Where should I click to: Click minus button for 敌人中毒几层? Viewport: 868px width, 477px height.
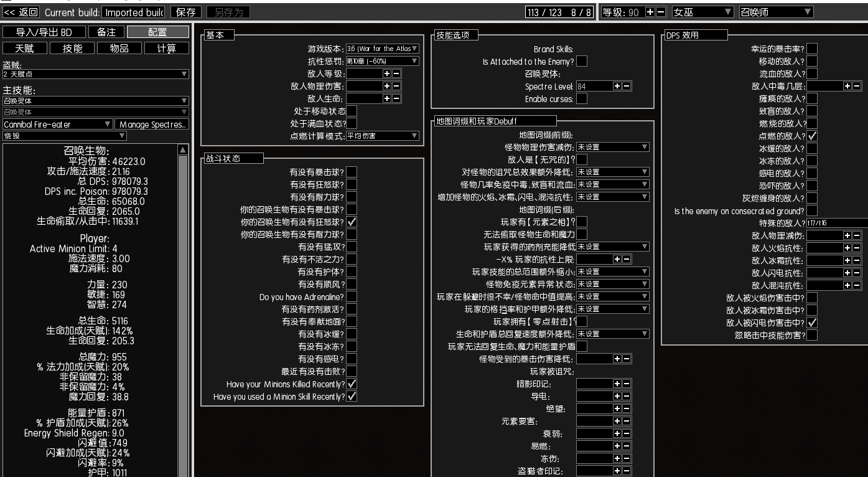point(857,87)
